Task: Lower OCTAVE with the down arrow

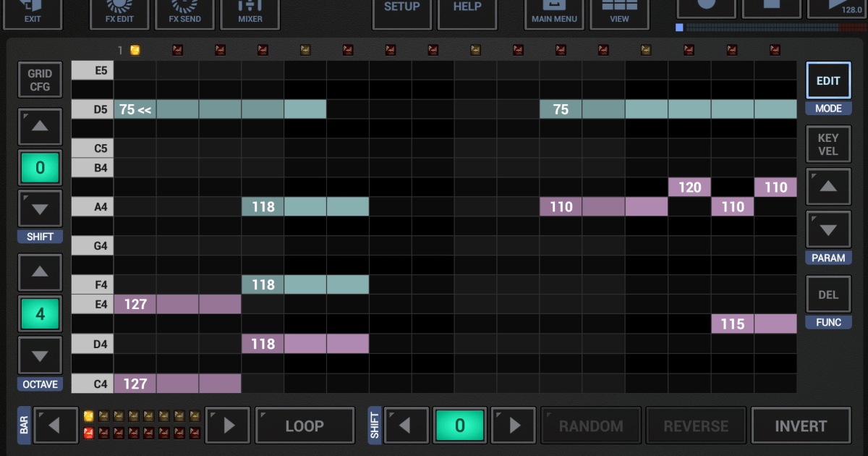Action: 40,355
